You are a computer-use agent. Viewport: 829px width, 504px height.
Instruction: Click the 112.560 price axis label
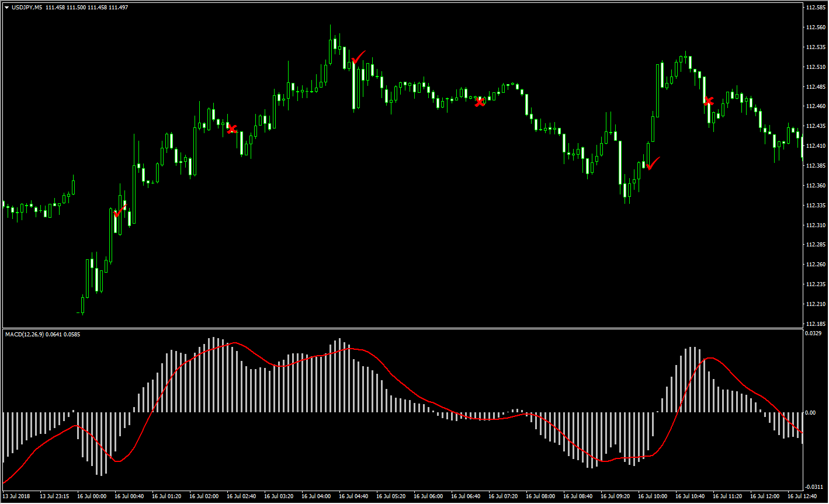[815, 27]
